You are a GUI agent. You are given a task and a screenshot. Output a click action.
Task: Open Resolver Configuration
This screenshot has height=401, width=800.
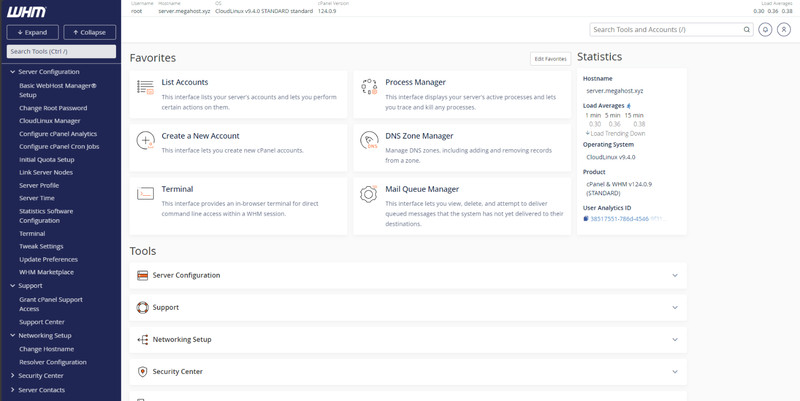pos(53,362)
